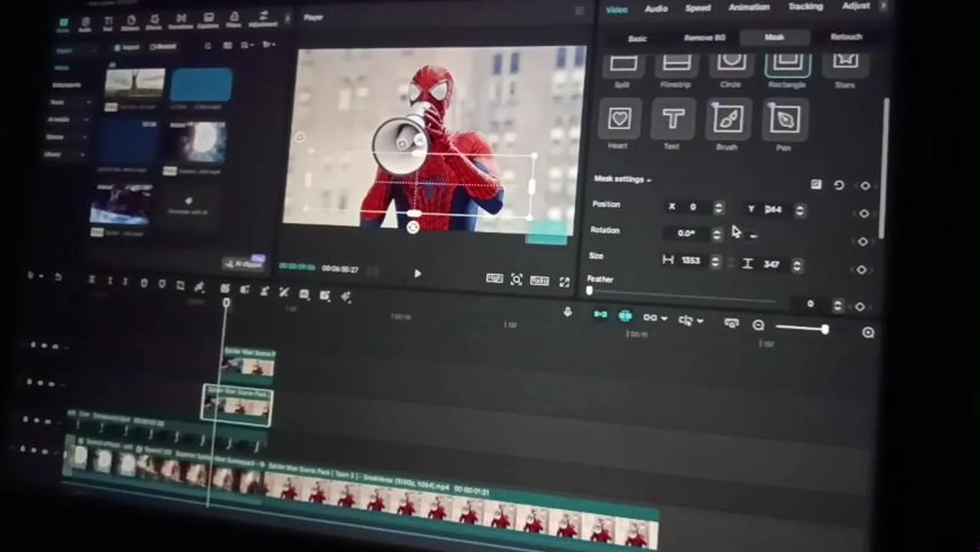Click the Rotation value stepper
This screenshot has width=980, height=552.
pyautogui.click(x=717, y=235)
